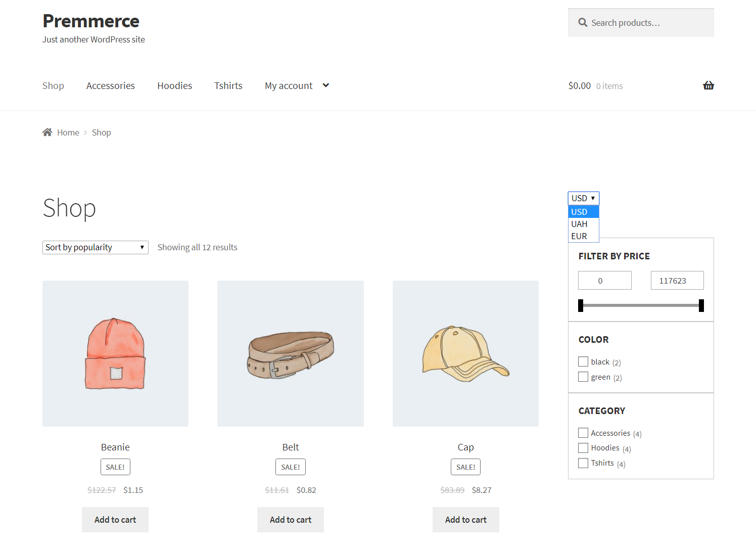Open the Beanie product image
This screenshot has height=546, width=756.
click(115, 353)
